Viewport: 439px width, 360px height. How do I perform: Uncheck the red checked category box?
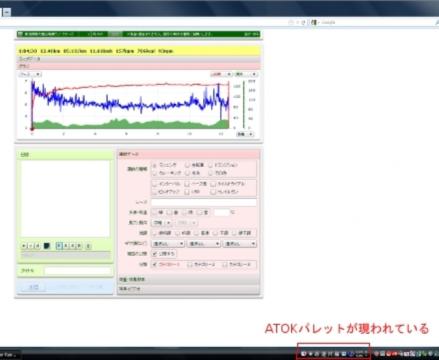click(154, 264)
